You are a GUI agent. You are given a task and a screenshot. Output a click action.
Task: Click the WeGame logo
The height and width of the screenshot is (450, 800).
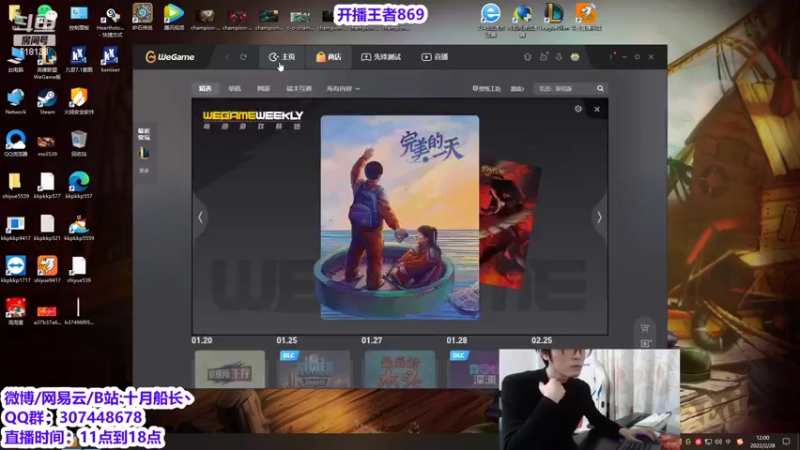tap(170, 57)
